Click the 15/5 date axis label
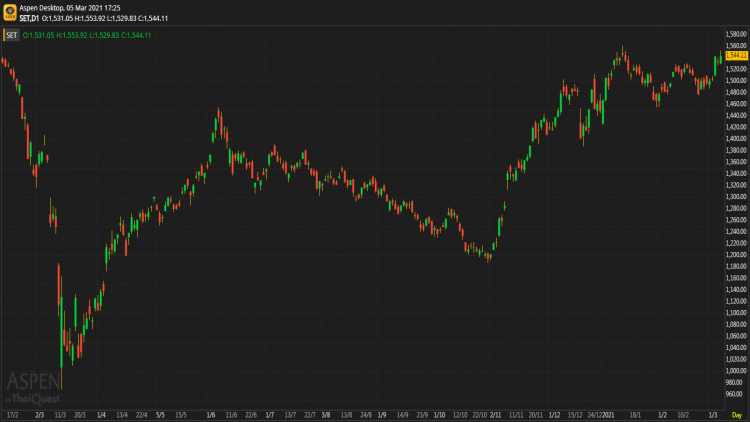 [181, 415]
